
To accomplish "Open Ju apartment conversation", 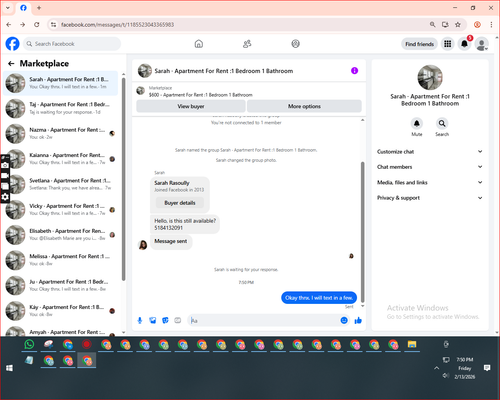I will pos(61,285).
